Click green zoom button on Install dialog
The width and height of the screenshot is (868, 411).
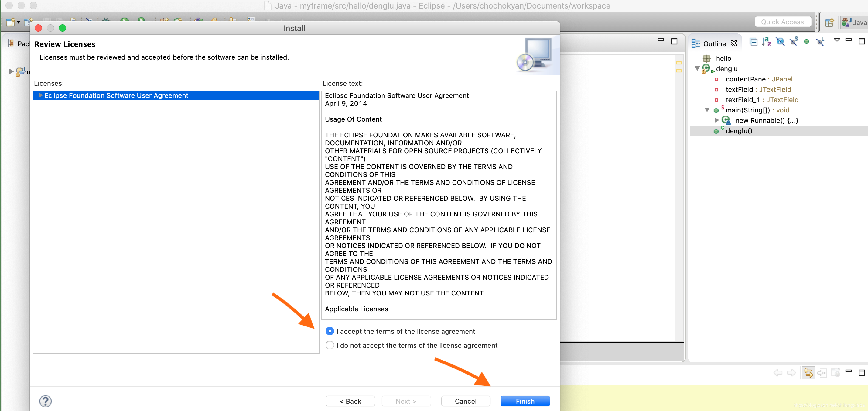click(x=62, y=28)
